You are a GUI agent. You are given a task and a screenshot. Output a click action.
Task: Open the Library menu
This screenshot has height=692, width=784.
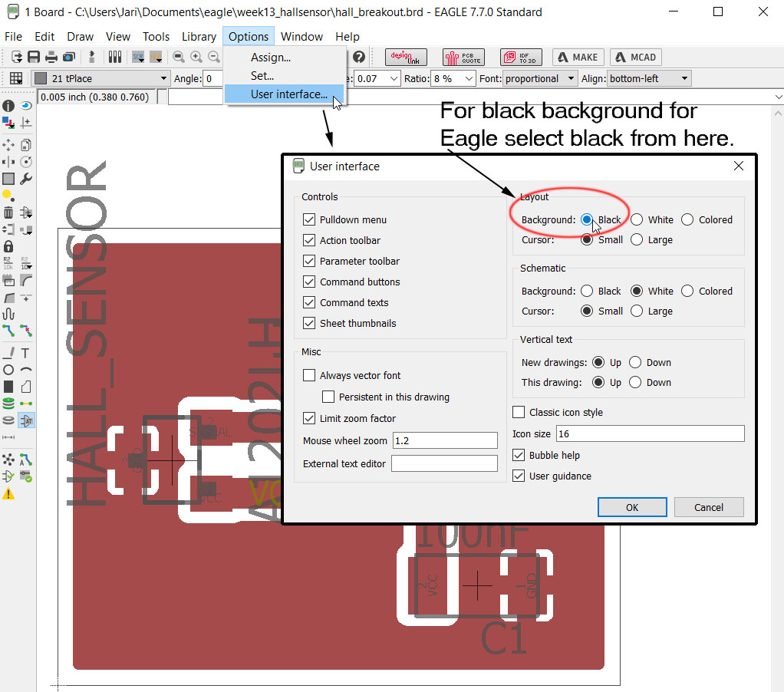[199, 37]
